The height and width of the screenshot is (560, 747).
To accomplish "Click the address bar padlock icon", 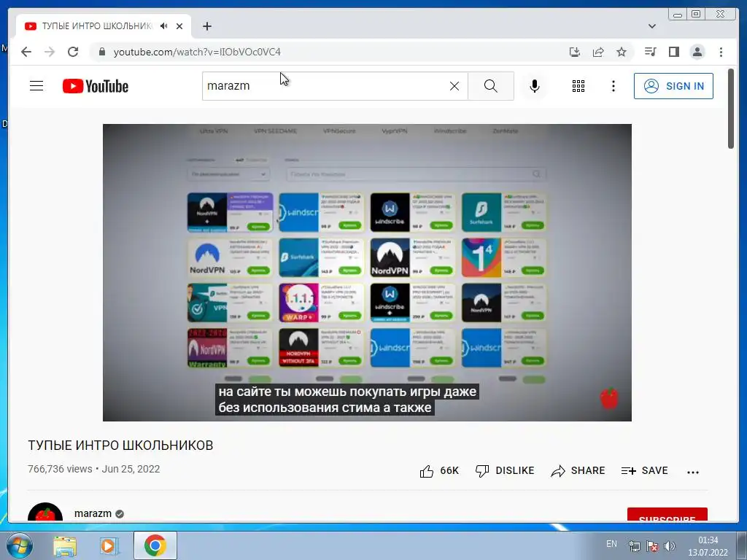I will coord(101,52).
